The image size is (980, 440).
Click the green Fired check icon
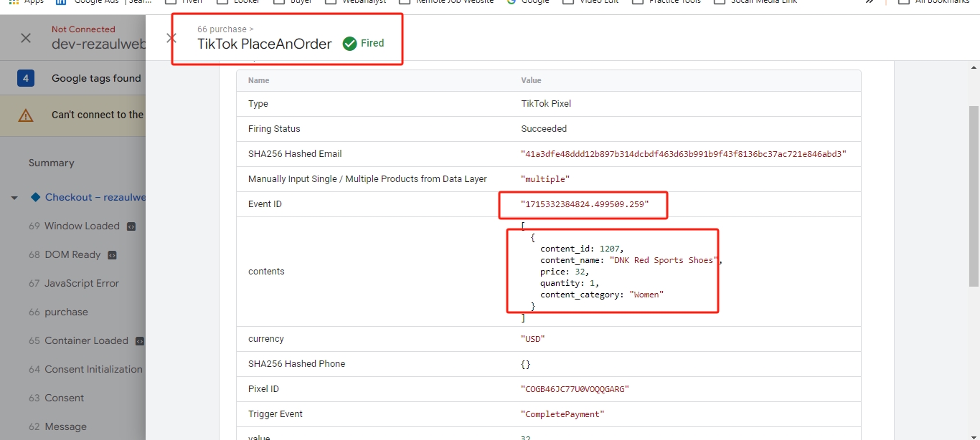click(349, 44)
